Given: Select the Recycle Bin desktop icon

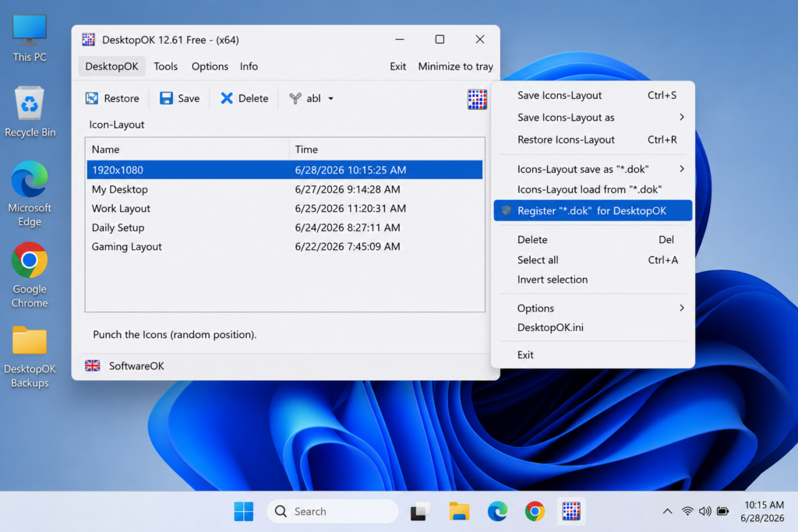Looking at the screenshot, I should tap(30, 104).
